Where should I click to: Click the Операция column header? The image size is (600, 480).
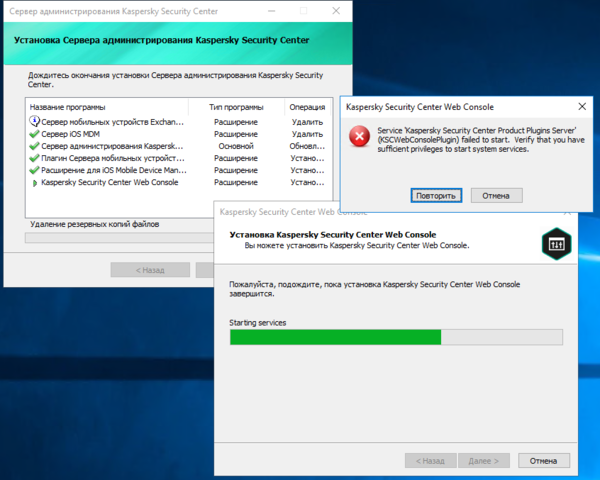tap(307, 107)
